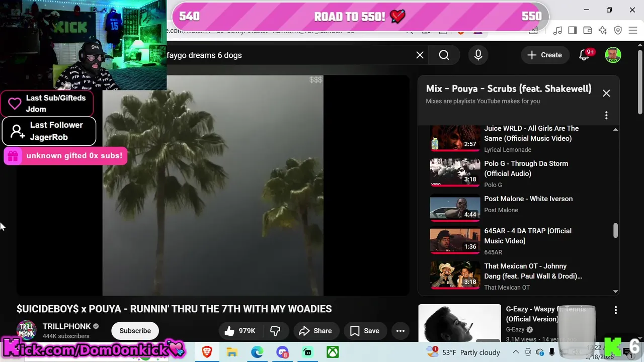Screen dimensions: 644x362
Task: Close the Mix playlist panel
Action: pyautogui.click(x=606, y=93)
